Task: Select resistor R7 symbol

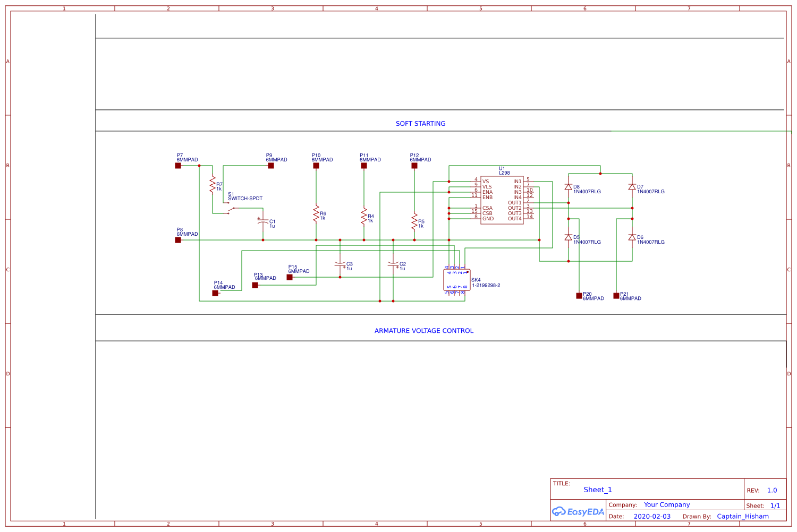Action: (213, 184)
